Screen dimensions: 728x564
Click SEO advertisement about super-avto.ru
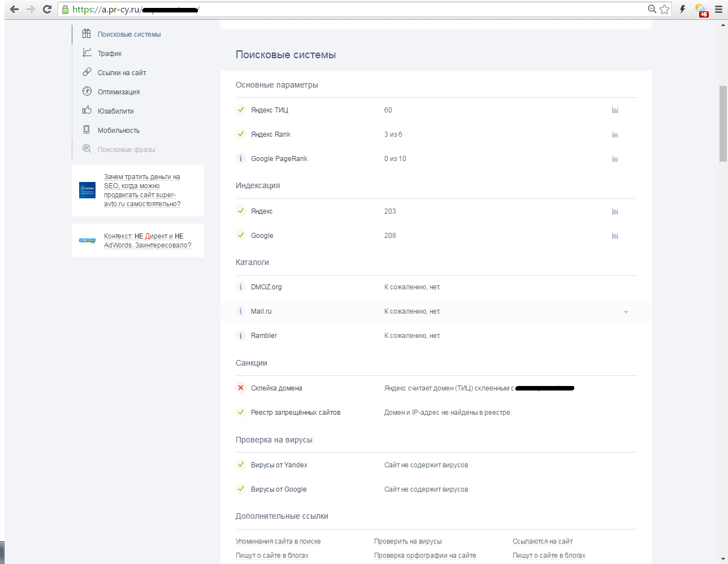click(142, 190)
